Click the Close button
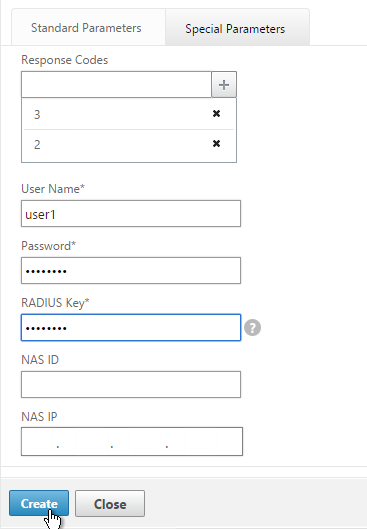367x529 pixels. [110, 504]
